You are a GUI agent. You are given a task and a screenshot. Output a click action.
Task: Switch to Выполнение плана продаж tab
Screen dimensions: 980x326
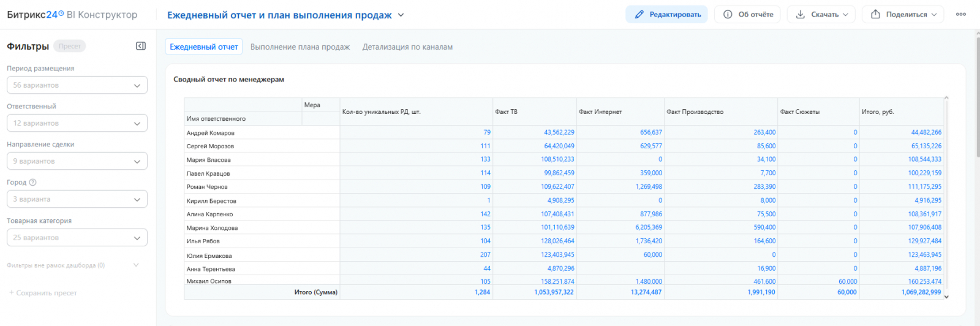coord(300,47)
